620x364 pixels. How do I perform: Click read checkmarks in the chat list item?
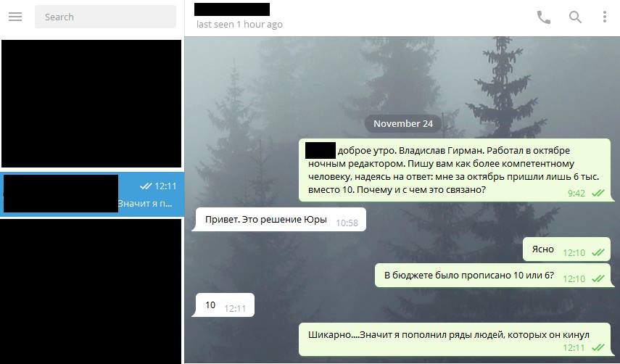tap(146, 186)
